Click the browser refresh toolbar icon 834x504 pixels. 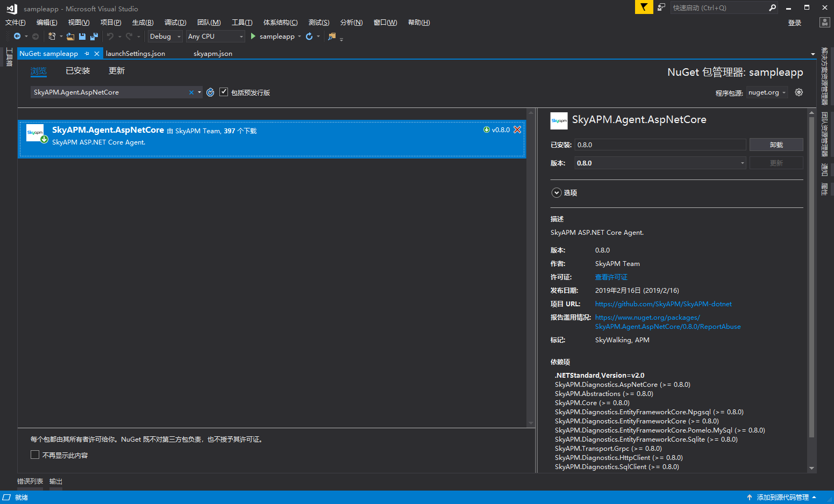[309, 36]
